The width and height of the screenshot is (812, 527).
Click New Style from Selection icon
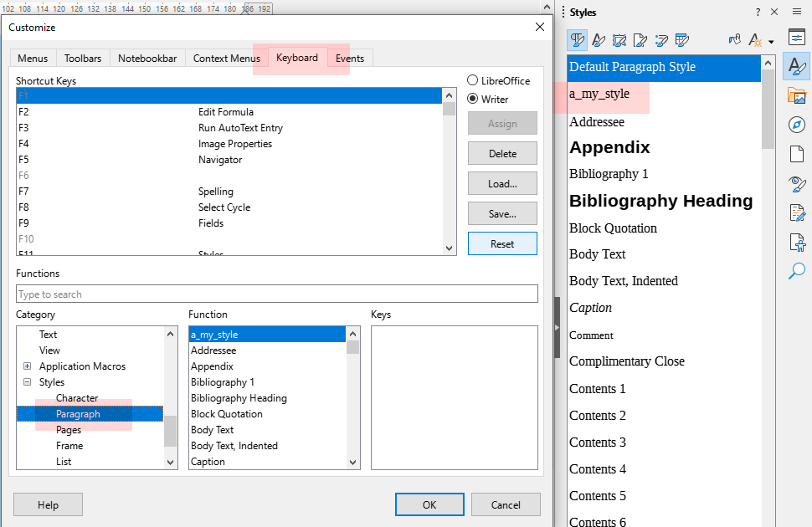[x=755, y=40]
